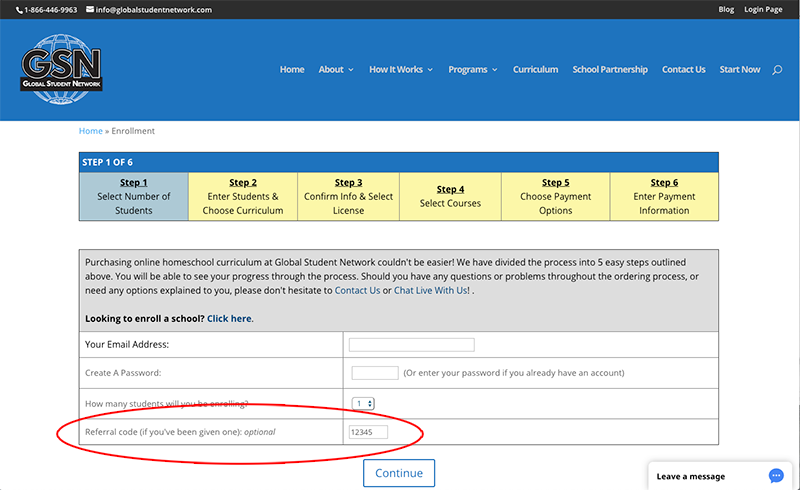Click the Enrollment breadcrumb text

133,131
